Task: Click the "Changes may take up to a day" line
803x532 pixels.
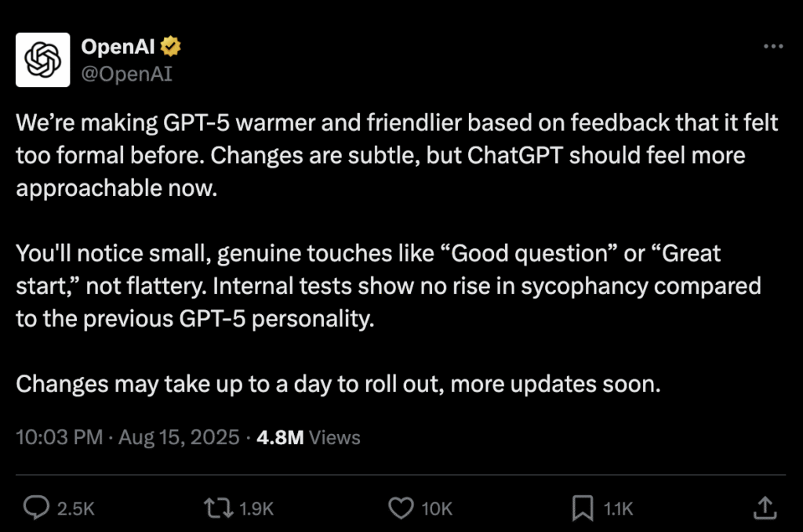Action: coord(338,384)
